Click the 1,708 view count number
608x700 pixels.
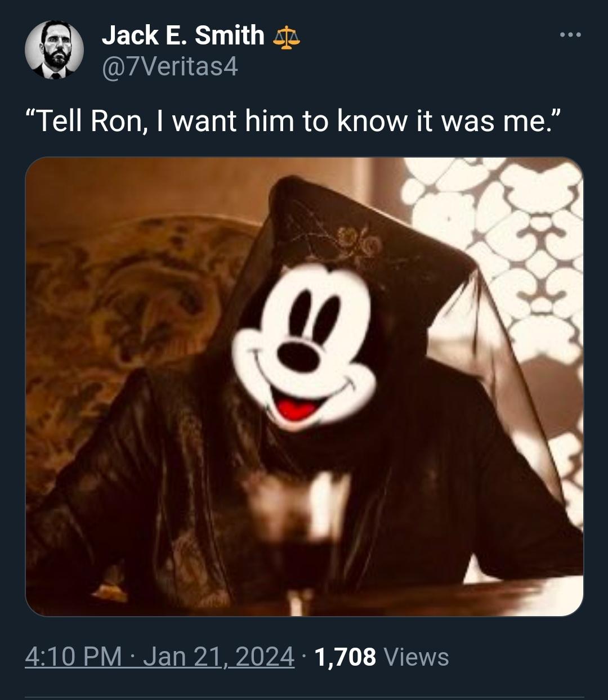(345, 656)
